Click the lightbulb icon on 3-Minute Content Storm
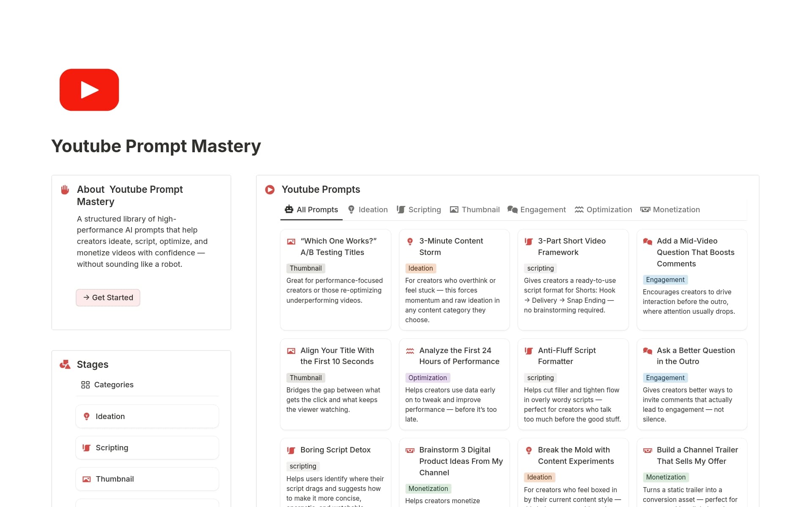Screen dimensions: 812x507 [409, 241]
